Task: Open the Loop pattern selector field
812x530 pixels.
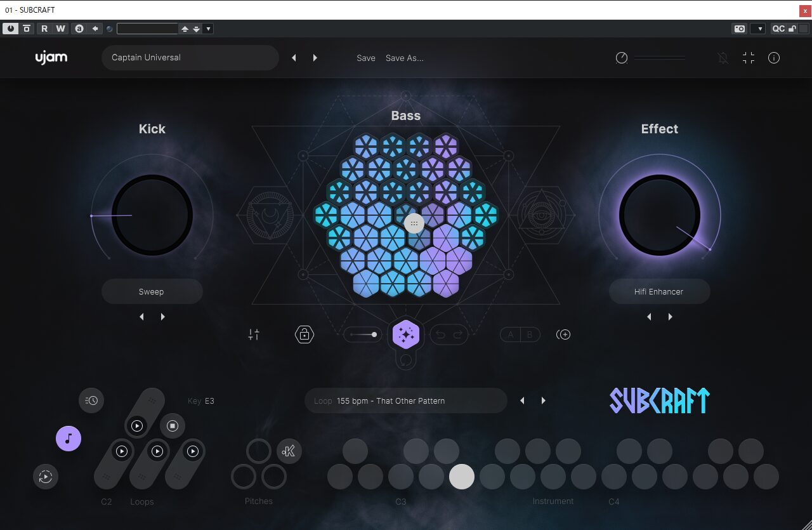Action: (406, 401)
